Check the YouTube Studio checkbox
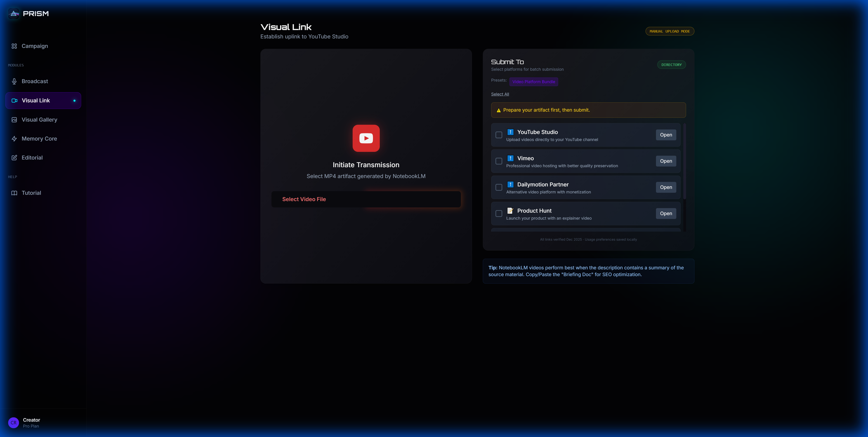The width and height of the screenshot is (868, 437). tap(499, 135)
